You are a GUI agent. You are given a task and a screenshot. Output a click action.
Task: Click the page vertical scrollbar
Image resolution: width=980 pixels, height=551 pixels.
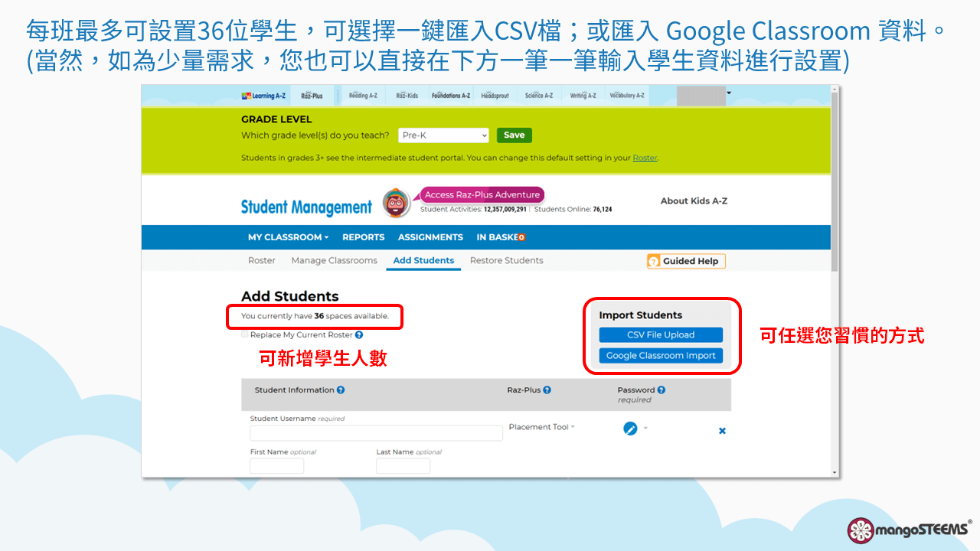[x=835, y=182]
